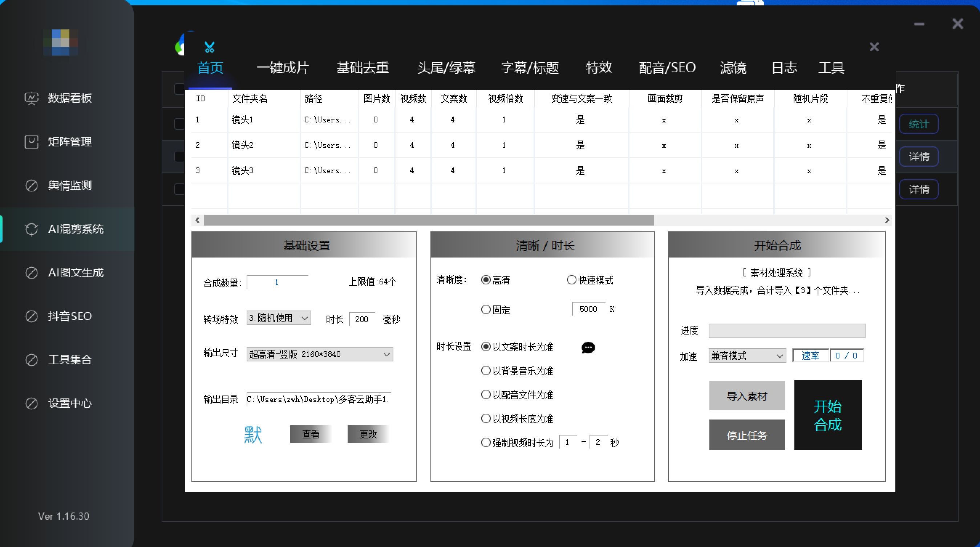Click the AI混剪系统 refresh-style icon
Viewport: 980px width, 547px height.
click(32, 230)
